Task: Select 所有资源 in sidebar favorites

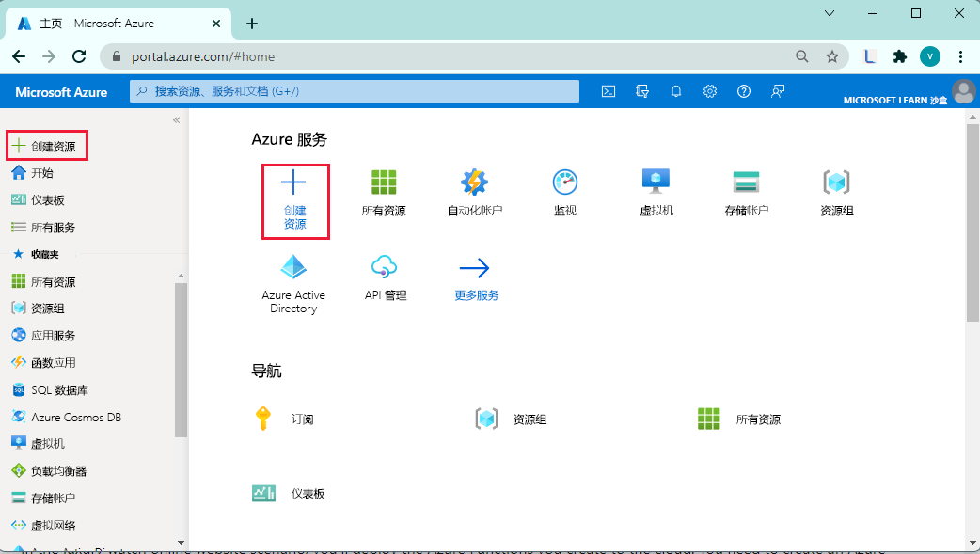Action: point(44,281)
